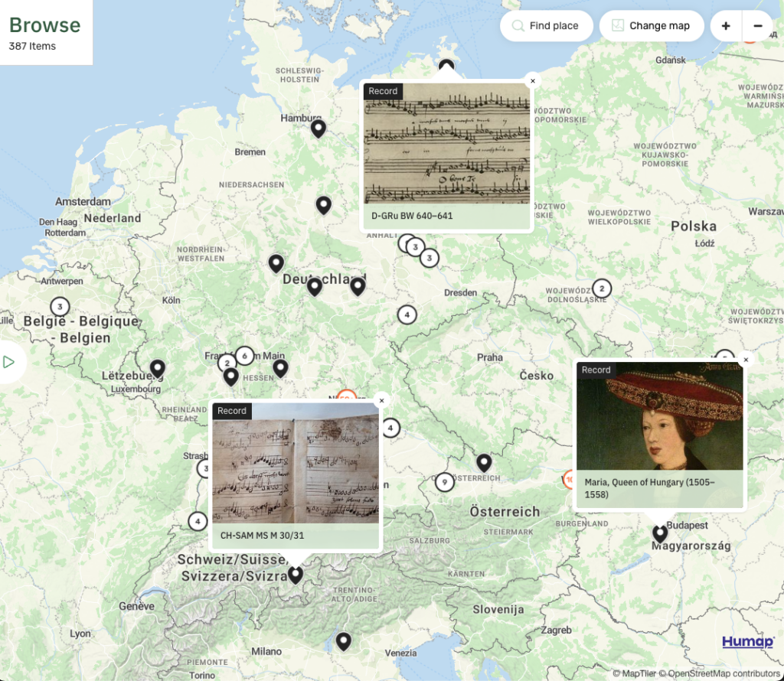Select the marker near Lëtzebuerg
Screen dimensions: 784x681
click(158, 369)
